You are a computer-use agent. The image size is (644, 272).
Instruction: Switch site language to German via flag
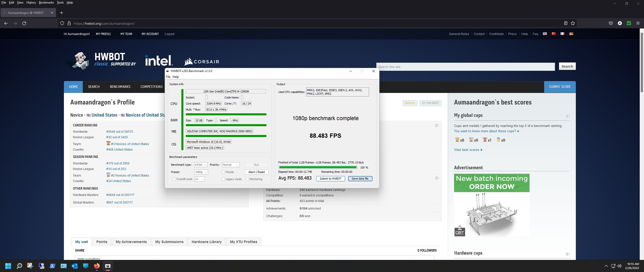(571, 34)
